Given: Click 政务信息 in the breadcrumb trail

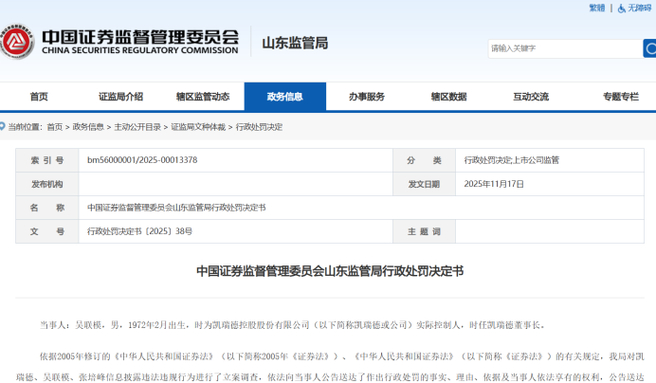Looking at the screenshot, I should (88, 127).
